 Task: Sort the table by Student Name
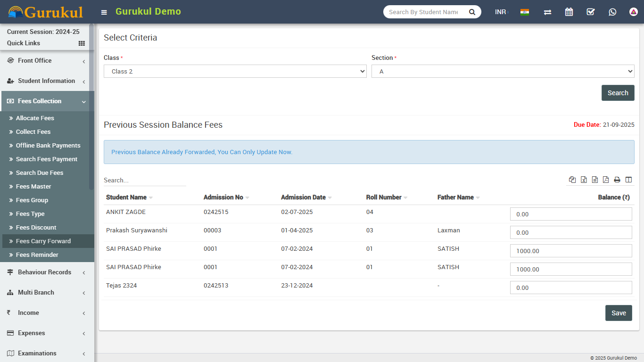[126, 197]
